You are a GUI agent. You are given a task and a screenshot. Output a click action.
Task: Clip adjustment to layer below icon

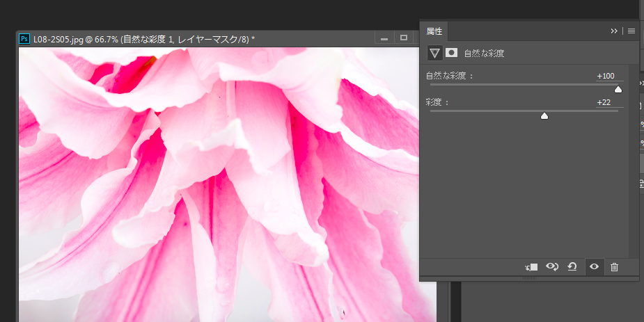pyautogui.click(x=531, y=267)
